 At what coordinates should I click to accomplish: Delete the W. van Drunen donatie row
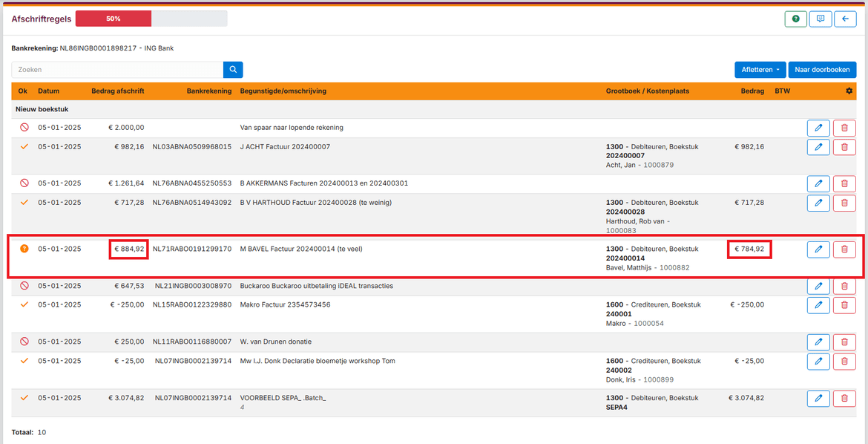pos(844,342)
